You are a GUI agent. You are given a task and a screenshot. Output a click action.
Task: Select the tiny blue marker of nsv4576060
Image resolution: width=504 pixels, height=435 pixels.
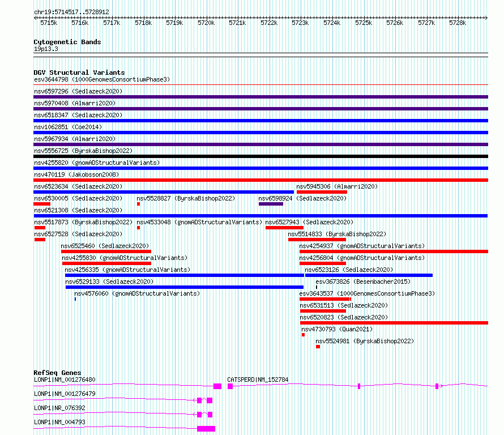coord(75,299)
